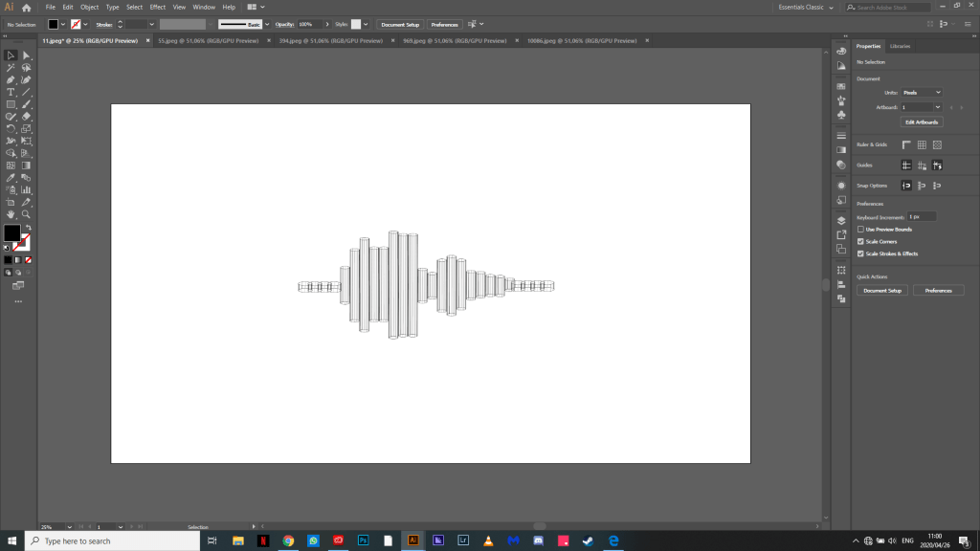
Task: Switch to the Libraries tab
Action: coord(900,46)
